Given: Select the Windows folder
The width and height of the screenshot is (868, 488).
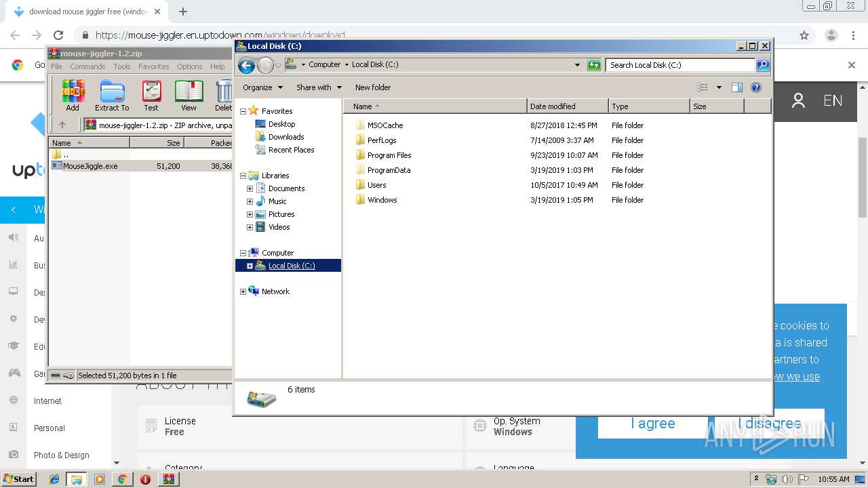Looking at the screenshot, I should click(x=382, y=200).
